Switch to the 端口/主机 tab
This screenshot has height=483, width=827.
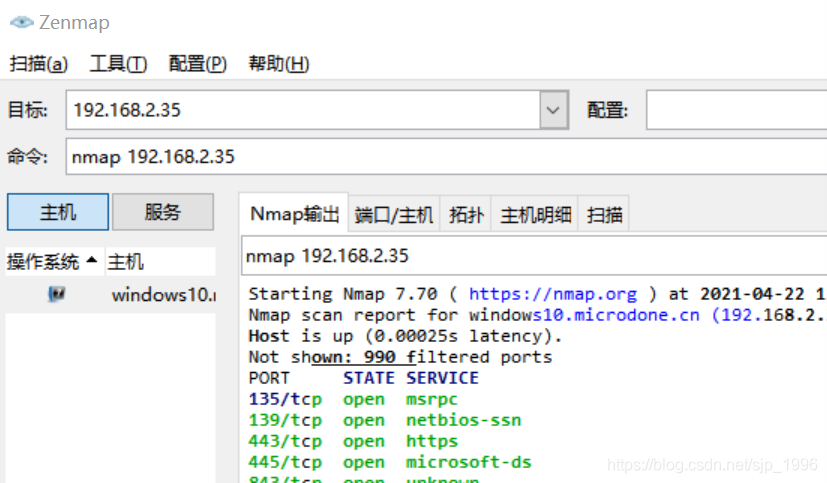click(x=394, y=215)
